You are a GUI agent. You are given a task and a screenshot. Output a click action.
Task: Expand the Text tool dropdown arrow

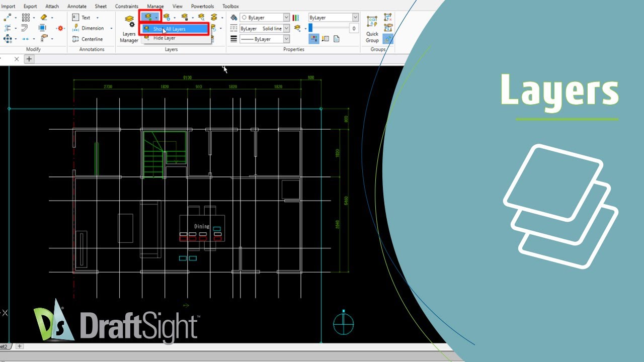click(97, 18)
